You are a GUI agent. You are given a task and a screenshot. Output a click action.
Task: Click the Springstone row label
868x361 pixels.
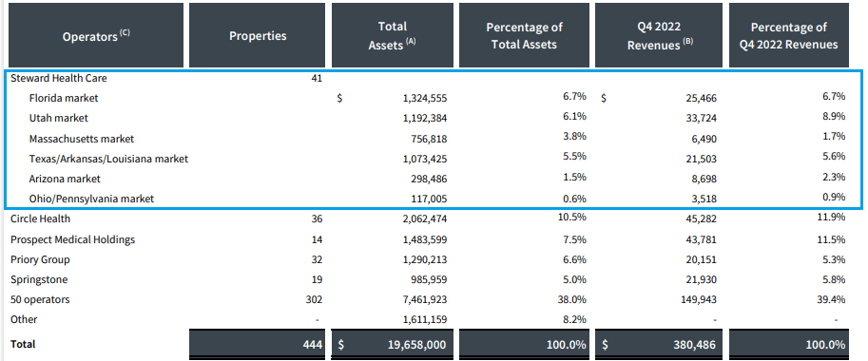pos(39,279)
